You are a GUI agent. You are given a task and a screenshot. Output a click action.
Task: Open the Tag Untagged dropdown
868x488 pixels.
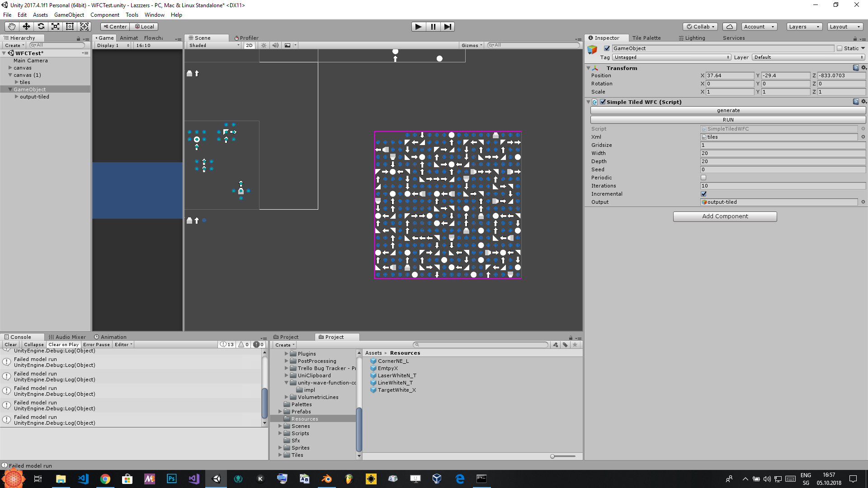point(671,57)
